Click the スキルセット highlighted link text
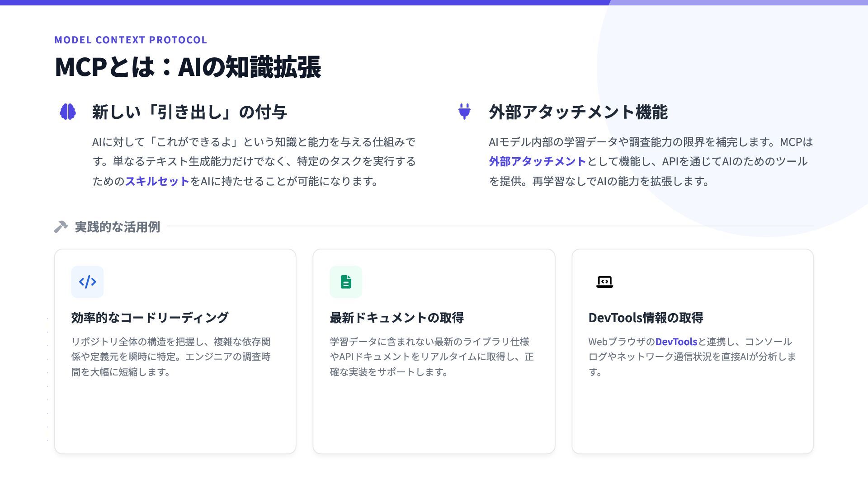The height and width of the screenshot is (488, 868). click(x=157, y=181)
